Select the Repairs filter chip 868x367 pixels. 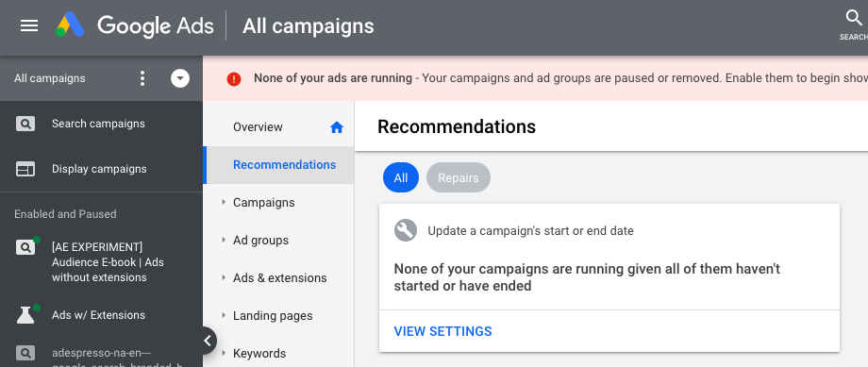[459, 177]
